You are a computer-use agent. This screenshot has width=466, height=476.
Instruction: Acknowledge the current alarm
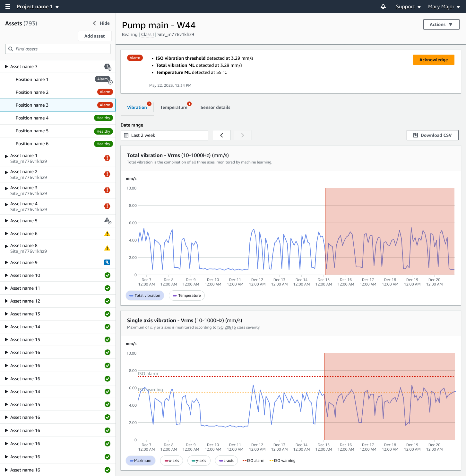click(x=434, y=60)
